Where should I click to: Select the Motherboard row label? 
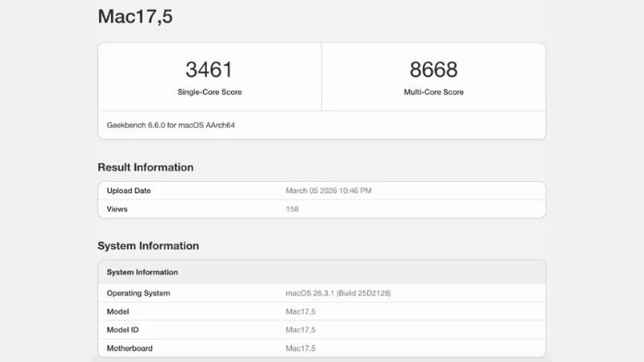(x=130, y=348)
